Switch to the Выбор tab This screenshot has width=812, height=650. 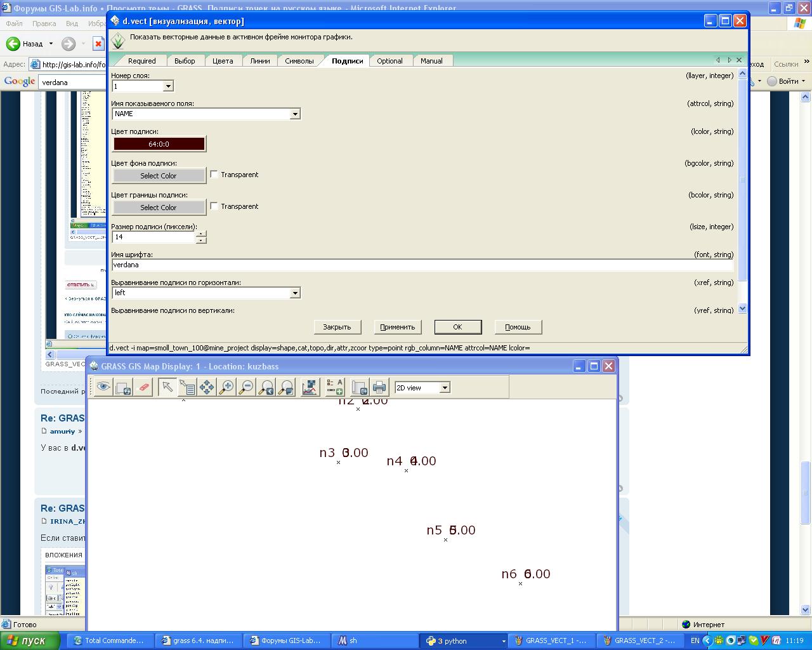pyautogui.click(x=185, y=61)
